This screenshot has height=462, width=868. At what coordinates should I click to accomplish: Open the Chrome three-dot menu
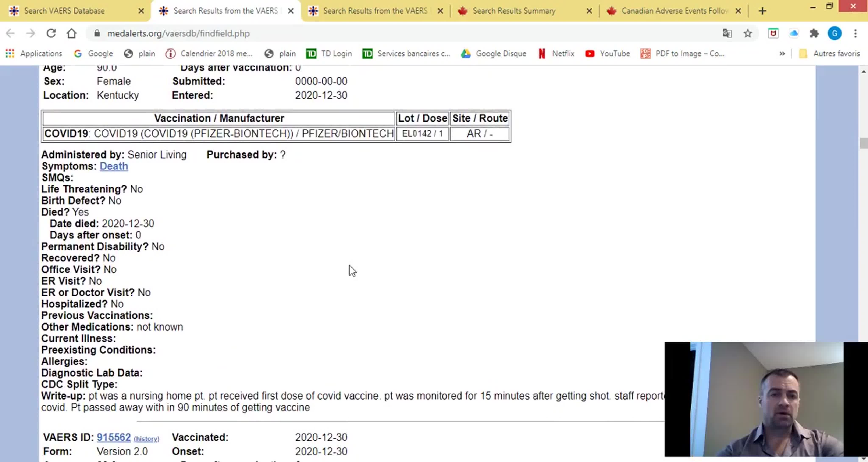[855, 33]
